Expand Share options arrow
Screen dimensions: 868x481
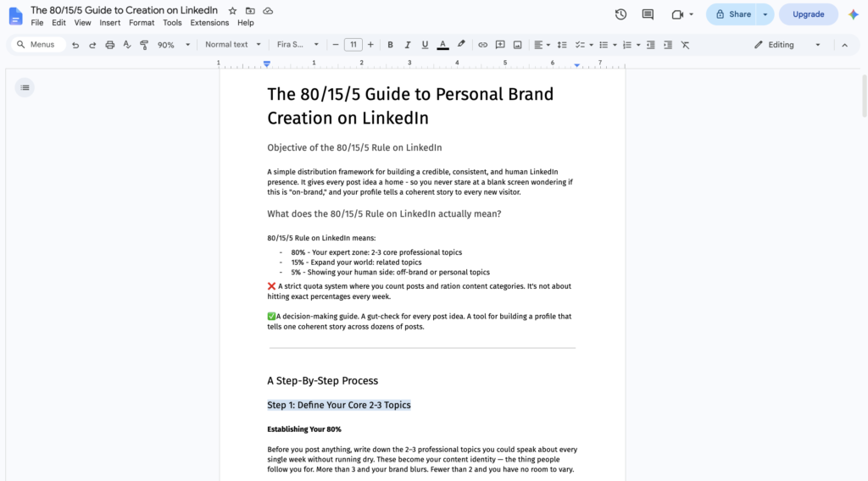[765, 14]
